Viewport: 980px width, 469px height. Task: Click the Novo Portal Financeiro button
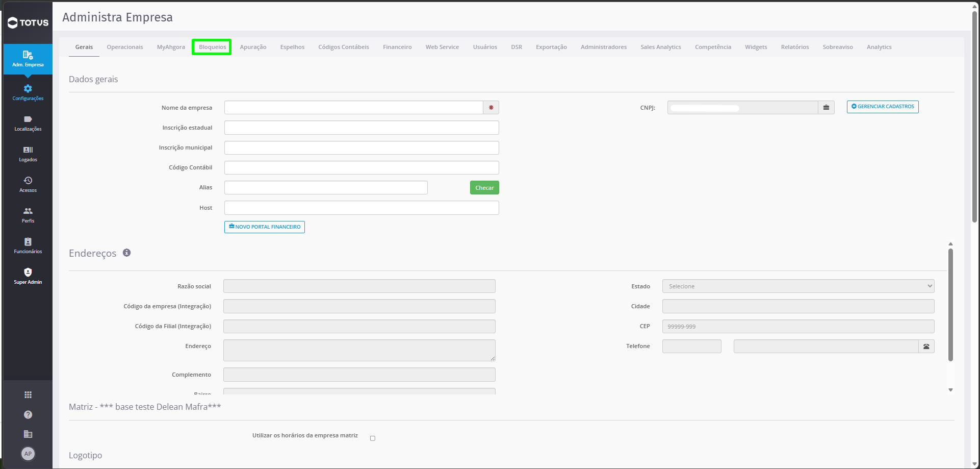pyautogui.click(x=265, y=227)
